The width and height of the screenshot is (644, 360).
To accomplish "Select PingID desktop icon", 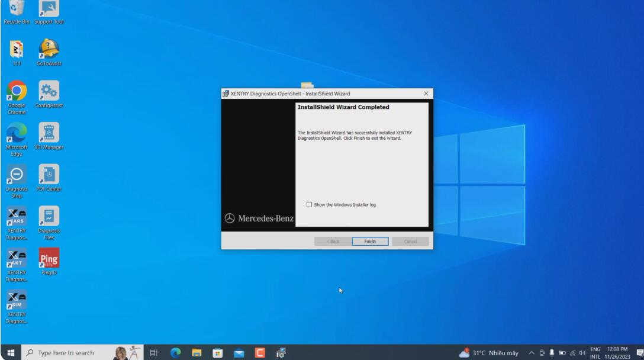I will pyautogui.click(x=49, y=262).
